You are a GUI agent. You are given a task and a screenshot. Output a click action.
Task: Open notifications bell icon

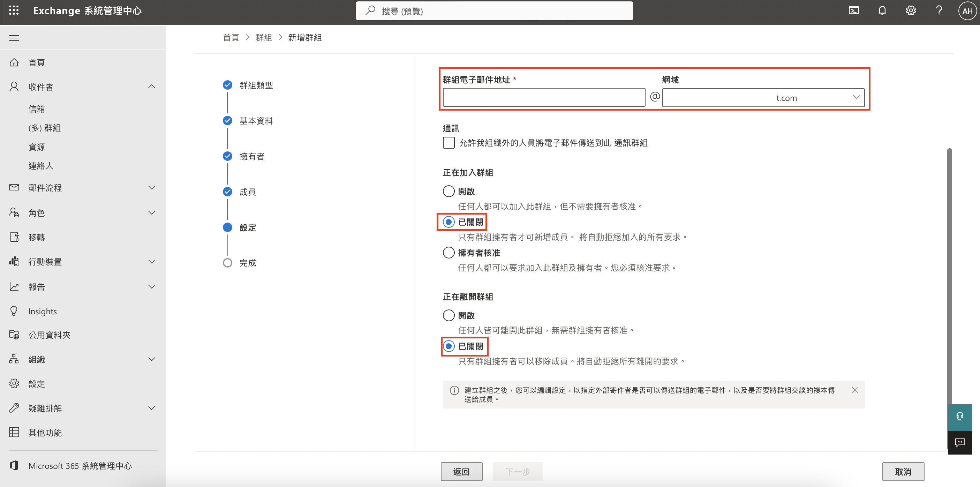pyautogui.click(x=882, y=11)
